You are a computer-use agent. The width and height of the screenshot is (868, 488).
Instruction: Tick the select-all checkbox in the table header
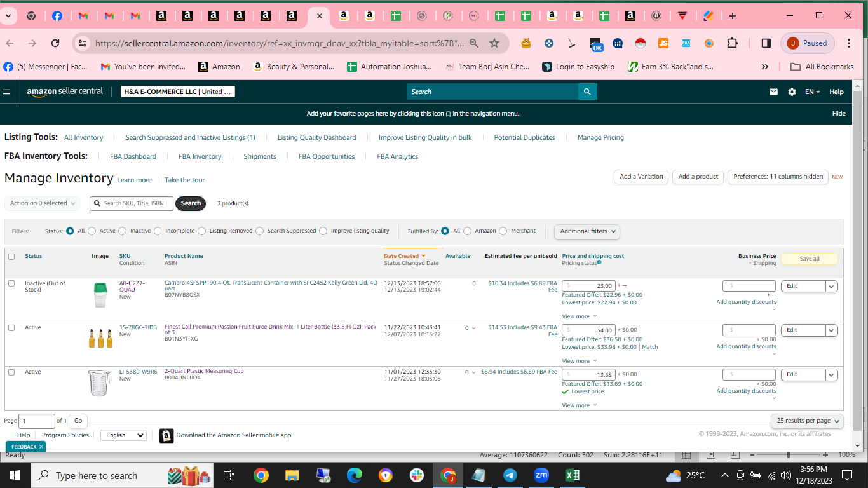pyautogui.click(x=11, y=257)
